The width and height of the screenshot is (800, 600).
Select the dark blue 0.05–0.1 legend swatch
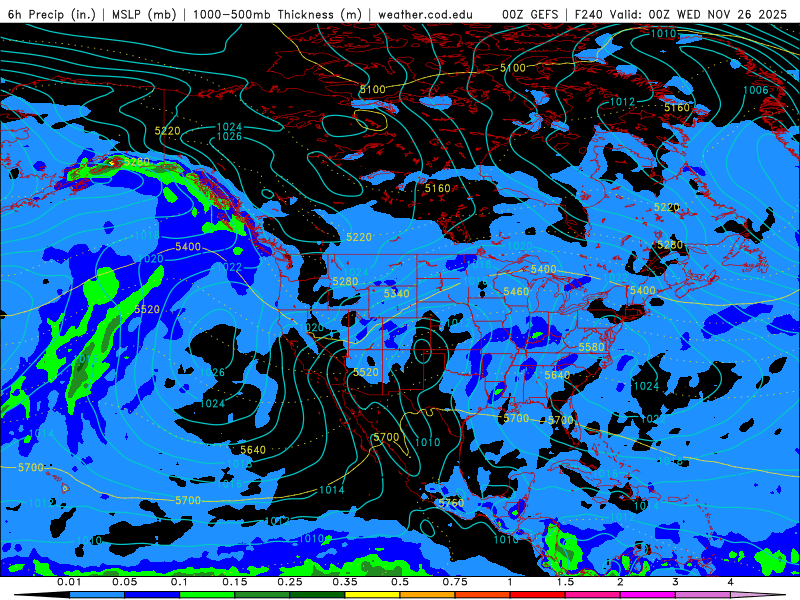[152, 595]
